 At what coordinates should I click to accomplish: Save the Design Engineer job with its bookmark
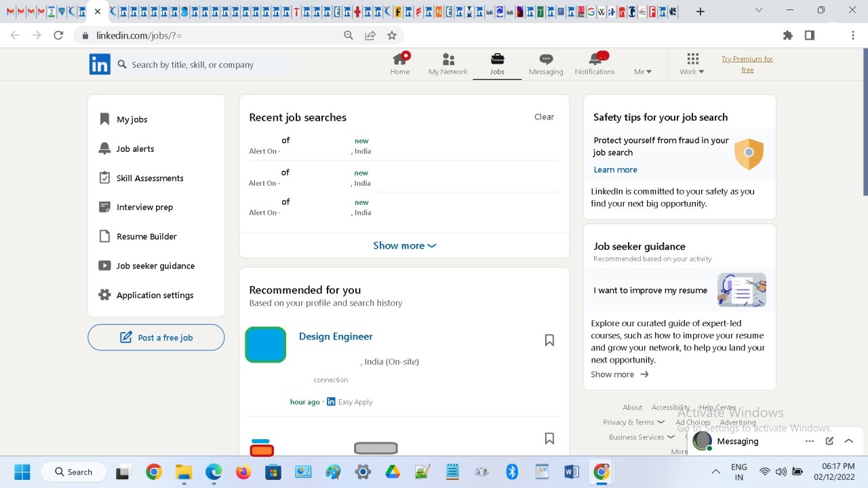click(549, 340)
